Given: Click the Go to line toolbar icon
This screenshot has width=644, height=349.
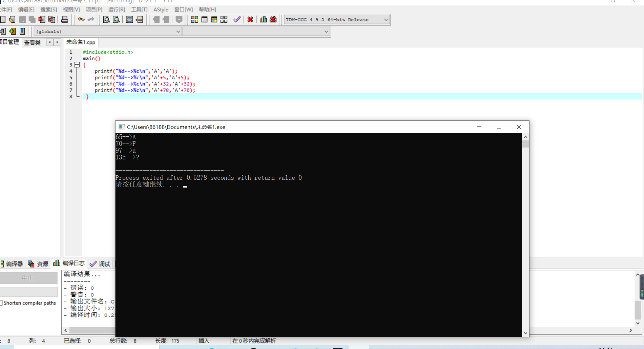Looking at the screenshot, I should (139, 19).
